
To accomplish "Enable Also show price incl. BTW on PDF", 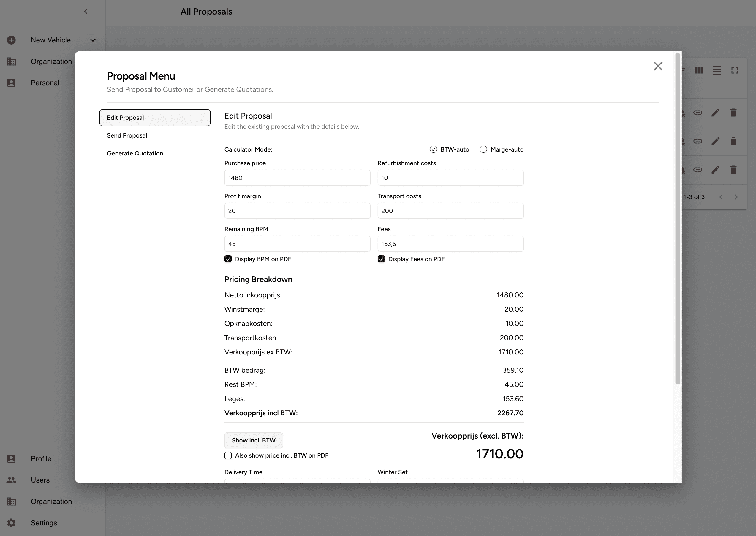I will [x=228, y=455].
